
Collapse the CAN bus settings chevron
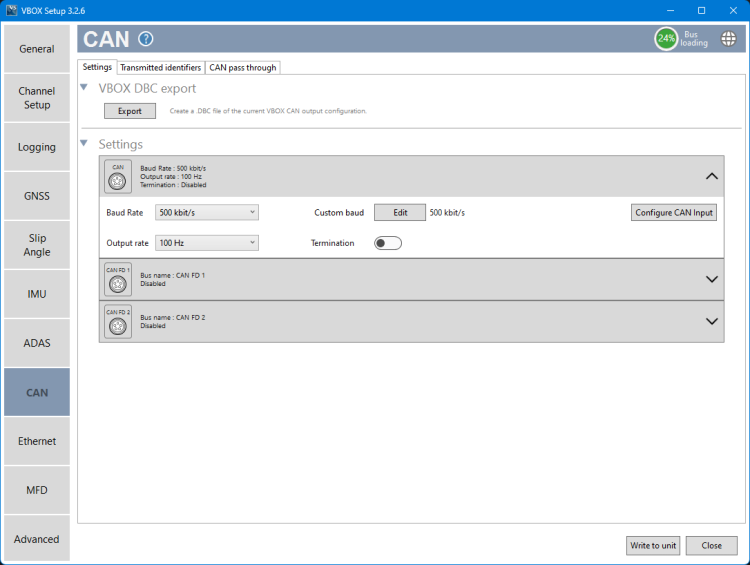click(712, 177)
